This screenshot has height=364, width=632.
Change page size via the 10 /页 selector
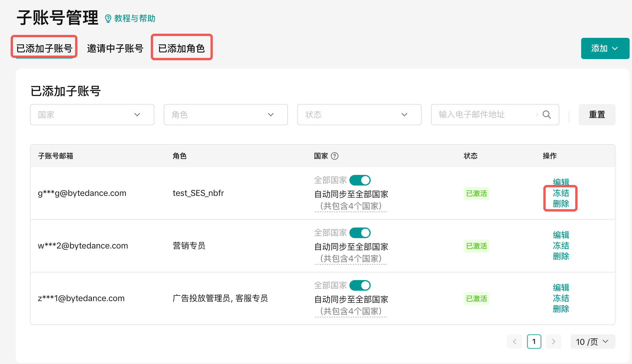[x=592, y=342]
